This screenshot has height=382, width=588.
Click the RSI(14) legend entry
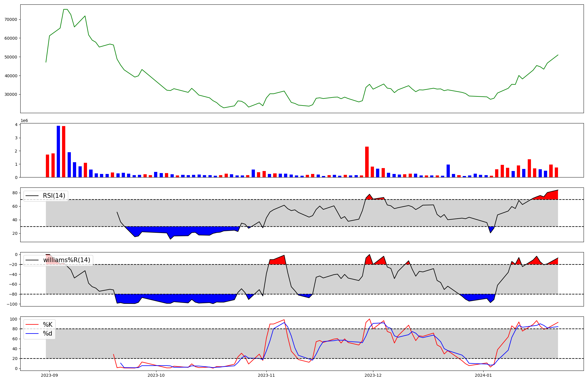click(x=54, y=196)
